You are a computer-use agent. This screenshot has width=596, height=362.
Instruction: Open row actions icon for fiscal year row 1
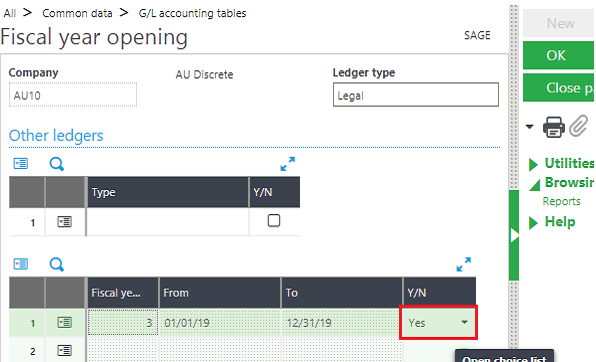(x=64, y=323)
